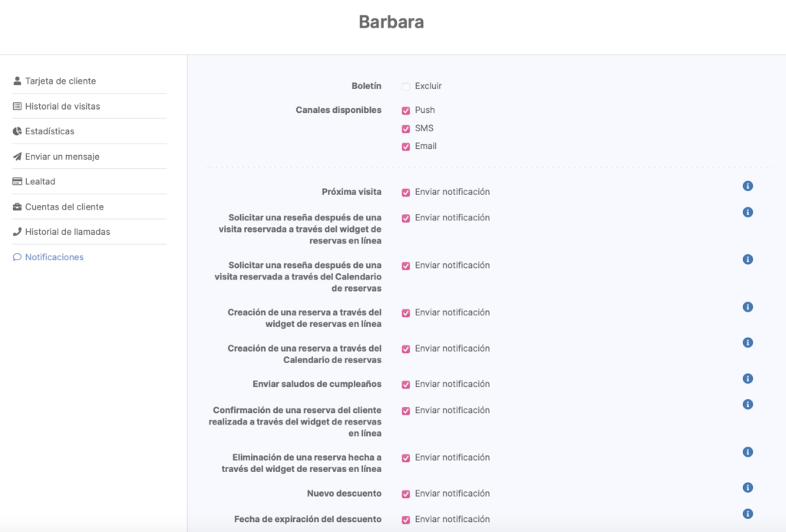
Task: Click info icon beside Enviar saludos de cumpleaños
Action: (x=748, y=378)
